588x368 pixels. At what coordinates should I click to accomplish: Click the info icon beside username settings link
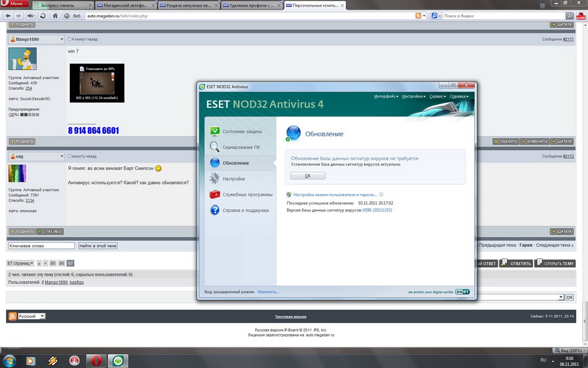coord(381,195)
